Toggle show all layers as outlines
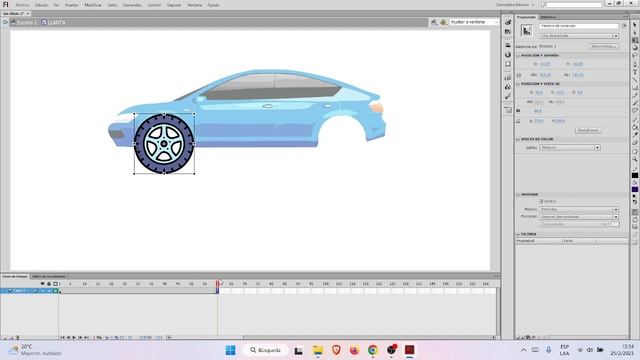This screenshot has height=360, width=640. click(x=56, y=284)
